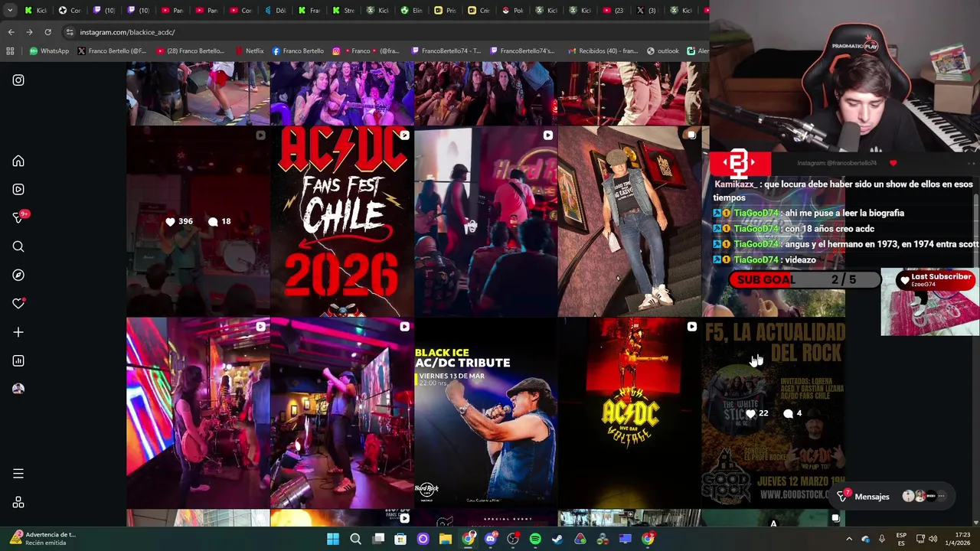
Task: Go back using browser back arrow
Action: pyautogui.click(x=11, y=32)
